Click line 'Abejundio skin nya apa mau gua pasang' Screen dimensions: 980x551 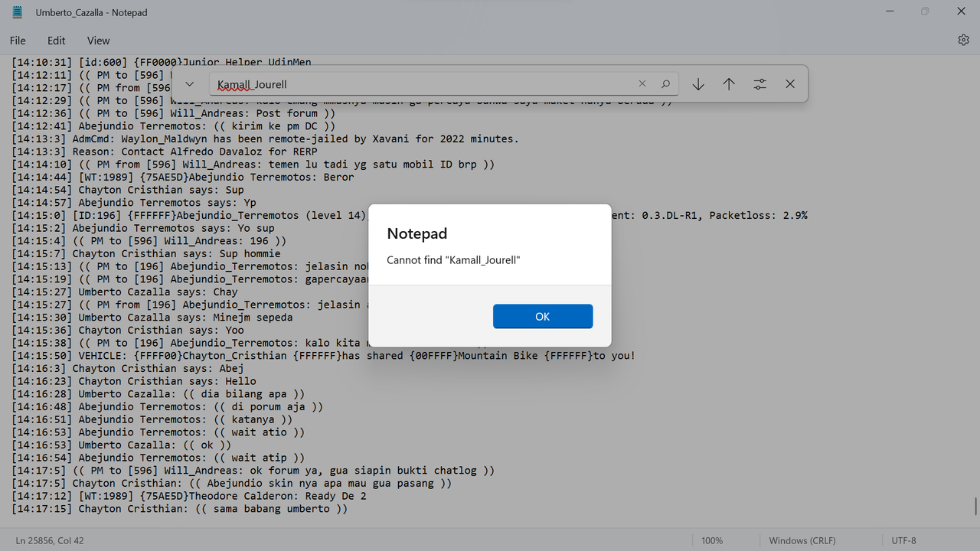click(231, 483)
